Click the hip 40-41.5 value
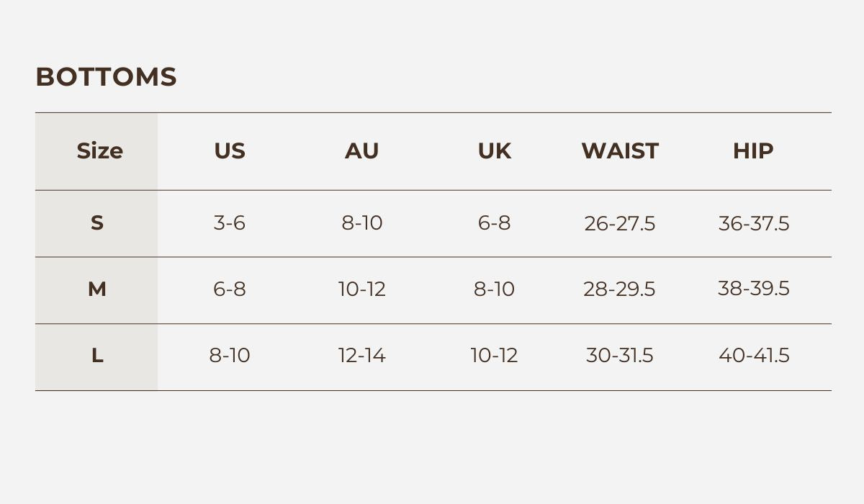This screenshot has height=504, width=864. (753, 356)
